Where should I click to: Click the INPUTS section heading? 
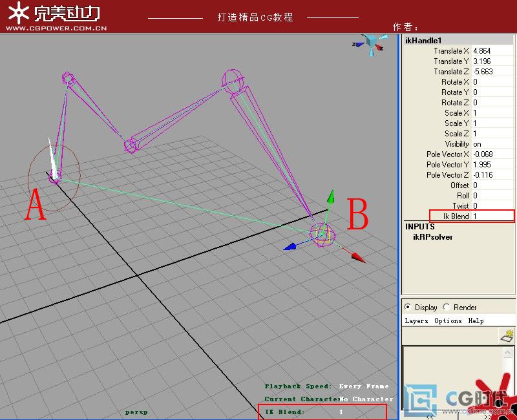coord(419,227)
